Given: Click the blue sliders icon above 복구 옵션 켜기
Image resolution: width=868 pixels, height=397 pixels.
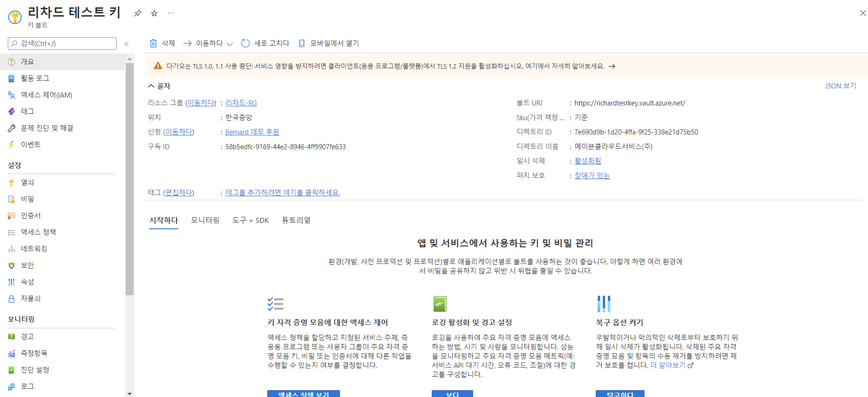Looking at the screenshot, I should pyautogui.click(x=604, y=304).
